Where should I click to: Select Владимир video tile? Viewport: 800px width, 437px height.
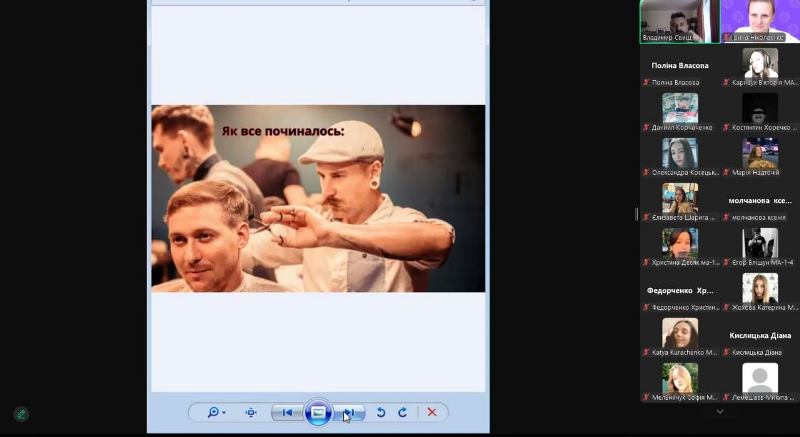[680, 21]
